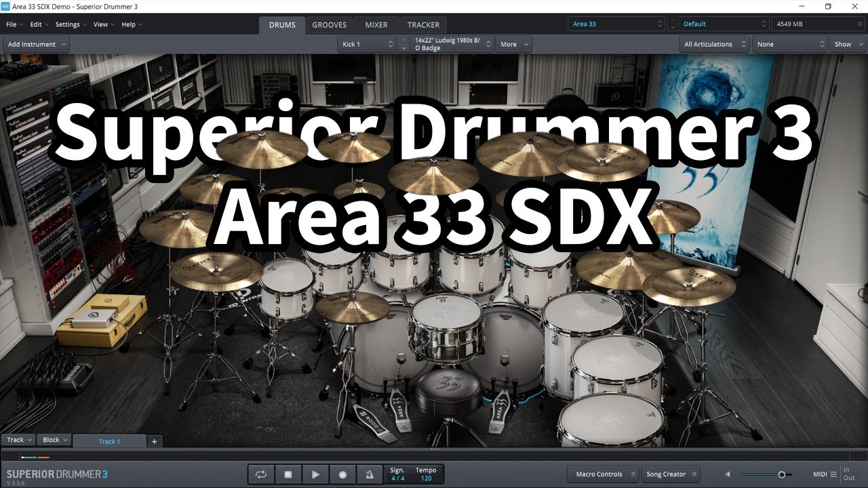868x488 pixels.
Task: Click the drum throne seat
Action: (x=449, y=392)
